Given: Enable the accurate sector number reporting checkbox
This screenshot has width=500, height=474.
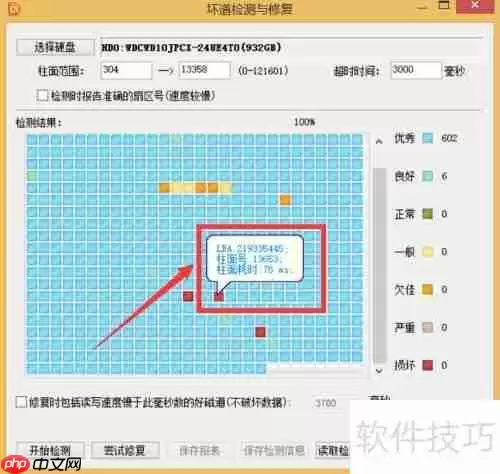Looking at the screenshot, I should (42, 96).
